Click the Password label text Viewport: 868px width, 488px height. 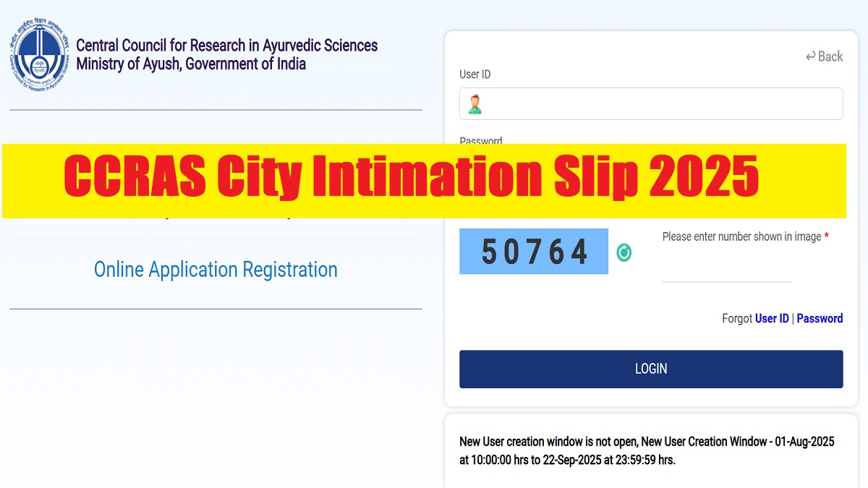(x=480, y=140)
